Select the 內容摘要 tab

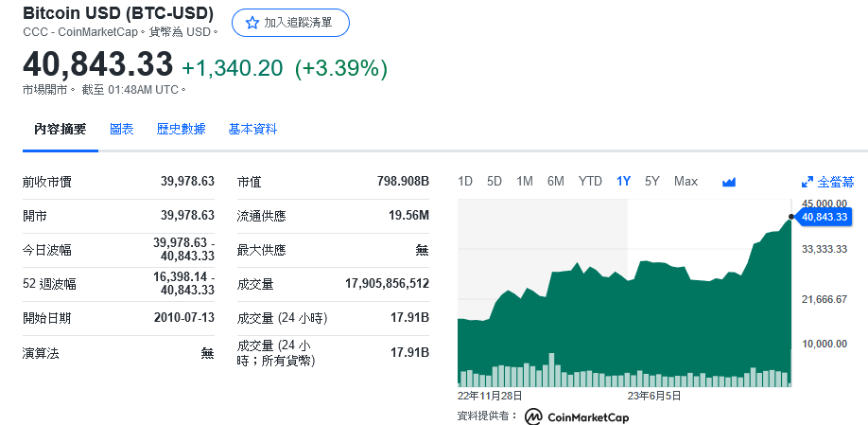pyautogui.click(x=61, y=130)
